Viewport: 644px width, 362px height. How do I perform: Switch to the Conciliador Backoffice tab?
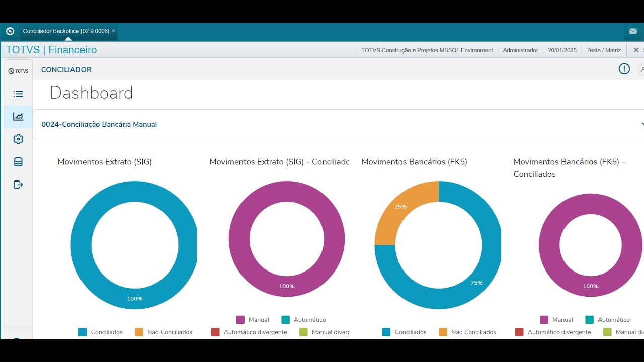[66, 31]
